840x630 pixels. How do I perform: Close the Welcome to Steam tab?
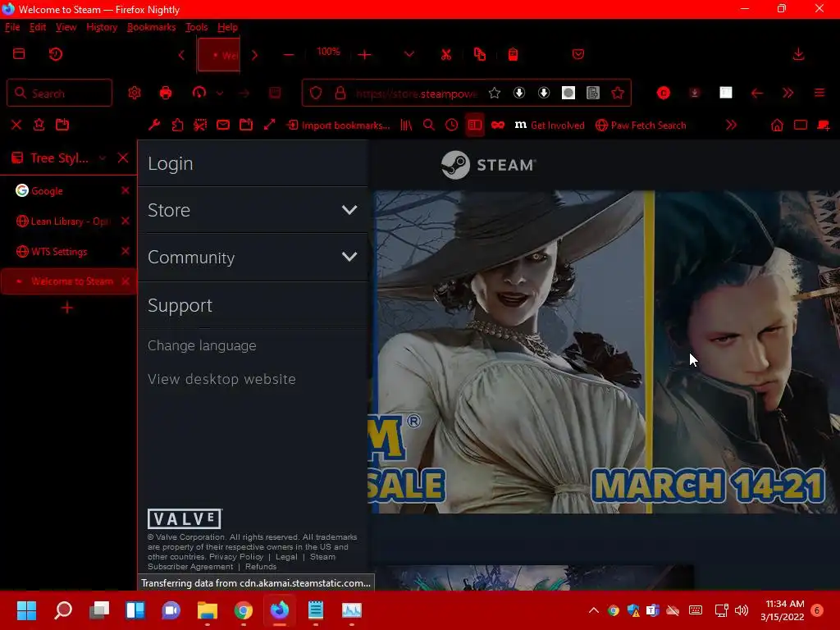point(126,281)
